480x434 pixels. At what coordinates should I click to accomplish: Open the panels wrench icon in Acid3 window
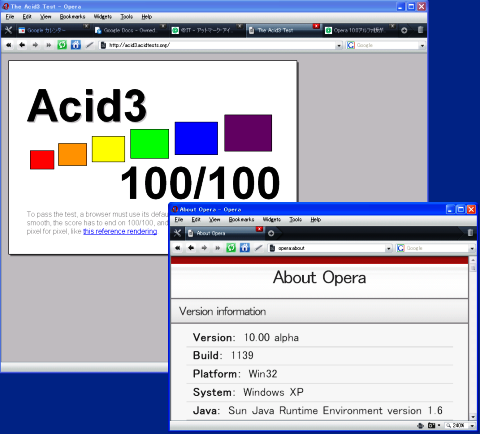(8, 30)
